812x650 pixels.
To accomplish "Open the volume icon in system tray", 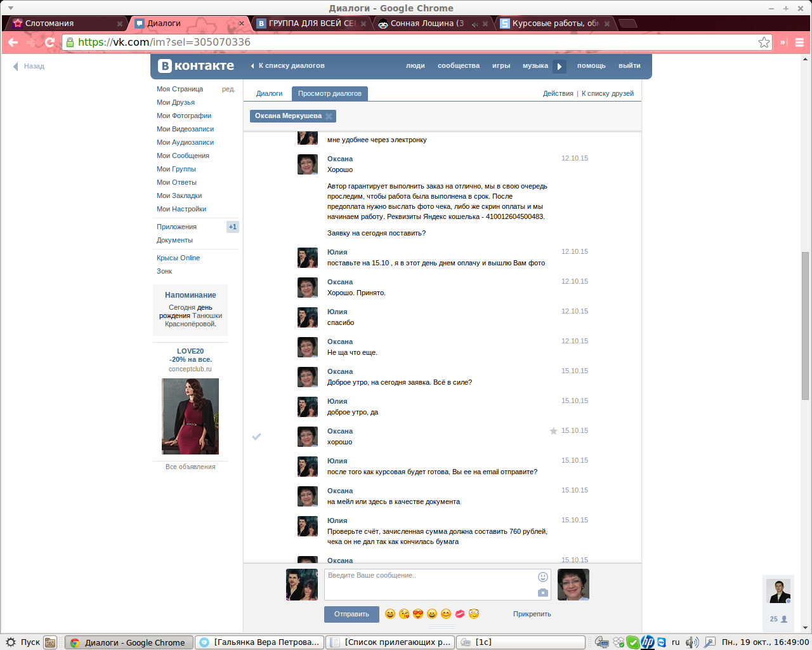I will [x=691, y=642].
